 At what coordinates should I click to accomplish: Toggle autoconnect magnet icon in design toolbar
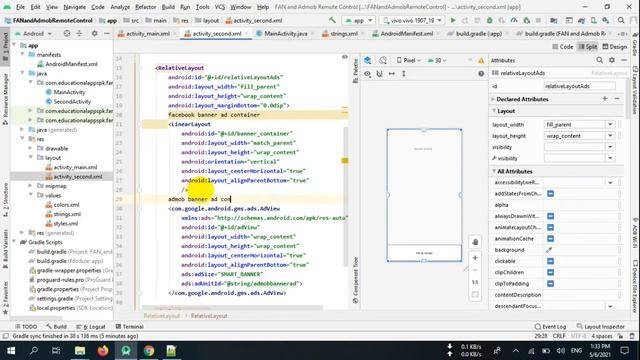pyautogui.click(x=380, y=74)
